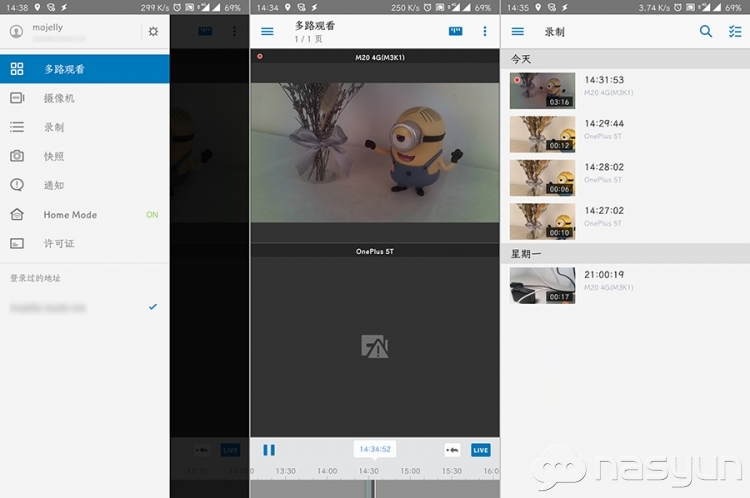Click the OnePlus 5T camera title
Viewport: 750px width, 498px height.
[x=375, y=252]
